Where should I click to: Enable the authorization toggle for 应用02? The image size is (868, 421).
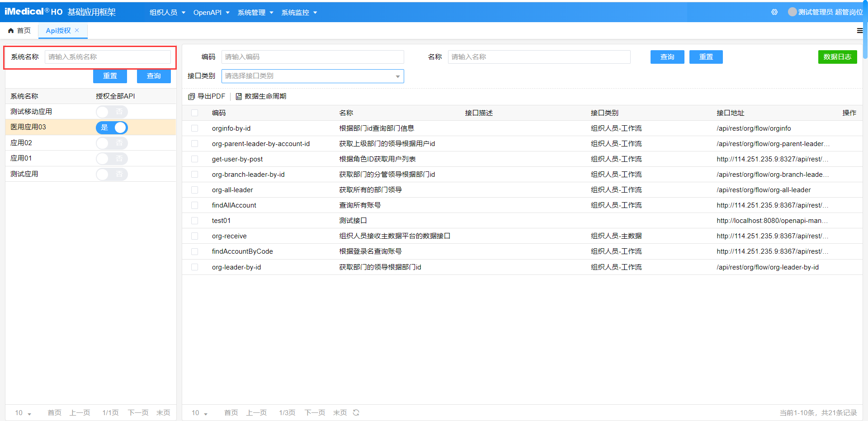point(112,143)
